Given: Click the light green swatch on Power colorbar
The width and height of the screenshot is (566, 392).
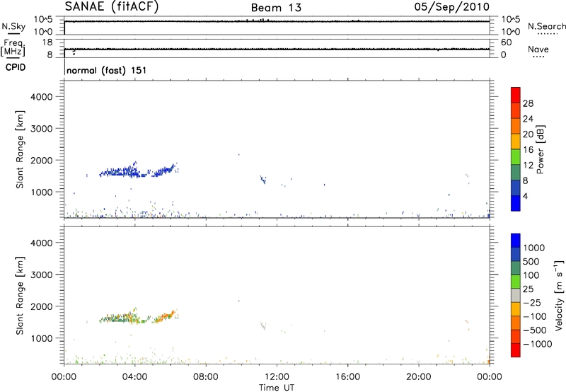Looking at the screenshot, I should coord(516,156).
